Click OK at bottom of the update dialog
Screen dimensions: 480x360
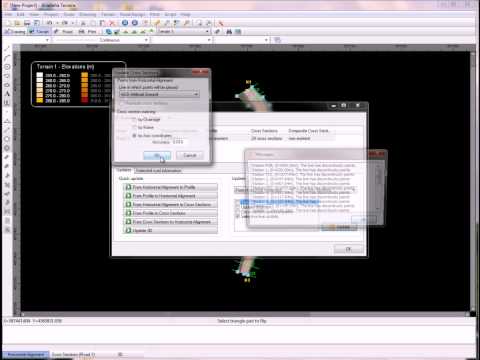(x=349, y=249)
